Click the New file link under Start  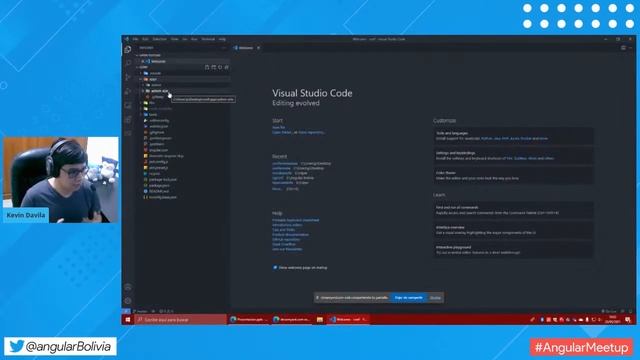(279, 127)
